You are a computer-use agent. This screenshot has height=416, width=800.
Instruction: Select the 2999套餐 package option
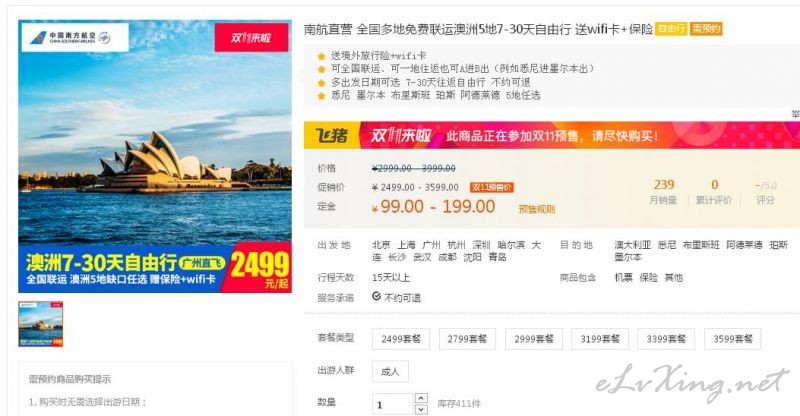534,339
